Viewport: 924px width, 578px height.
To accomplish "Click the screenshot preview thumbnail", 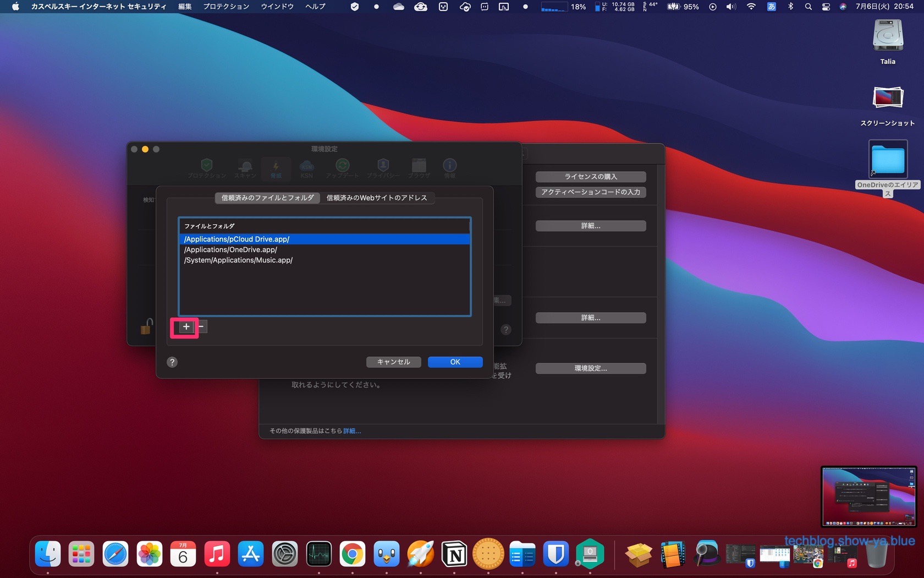I will [x=868, y=497].
